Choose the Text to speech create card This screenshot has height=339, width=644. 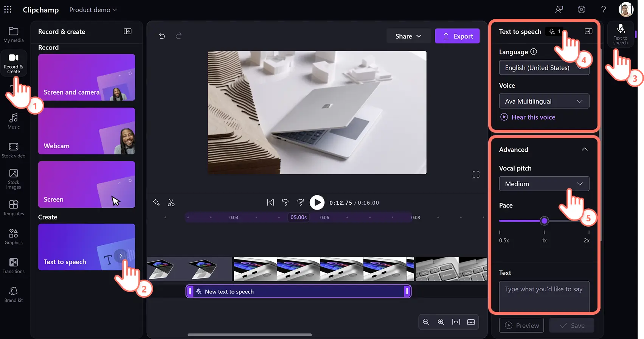coord(87,247)
